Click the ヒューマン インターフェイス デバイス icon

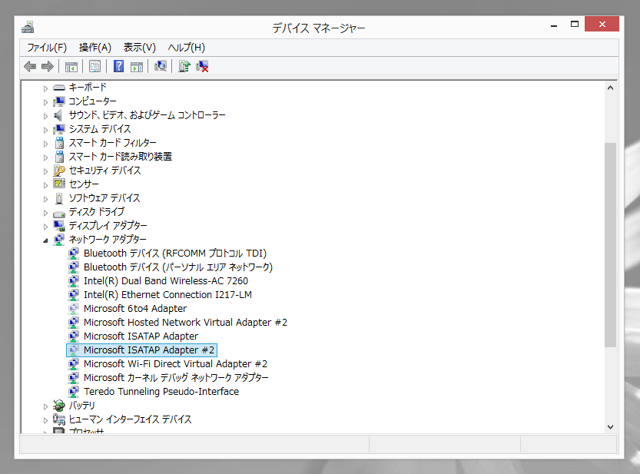coord(59,419)
